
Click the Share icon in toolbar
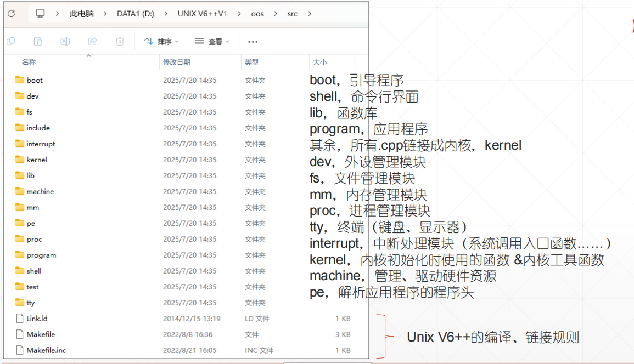pos(92,42)
